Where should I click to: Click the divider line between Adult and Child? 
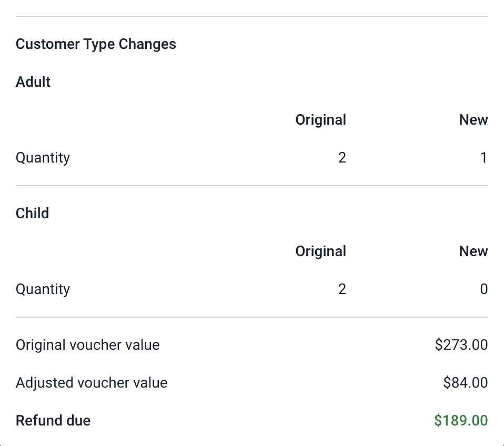click(x=252, y=186)
